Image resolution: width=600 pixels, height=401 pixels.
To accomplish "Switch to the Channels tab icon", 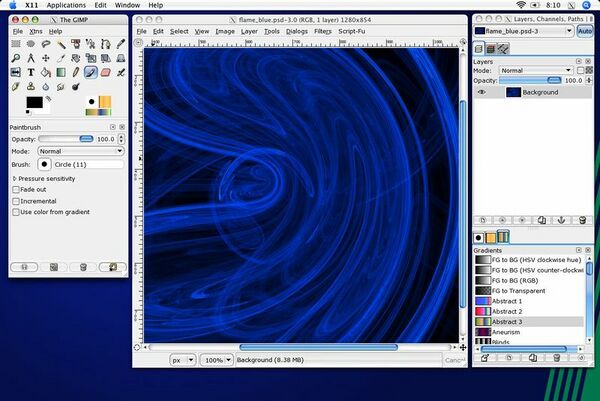I will 491,48.
